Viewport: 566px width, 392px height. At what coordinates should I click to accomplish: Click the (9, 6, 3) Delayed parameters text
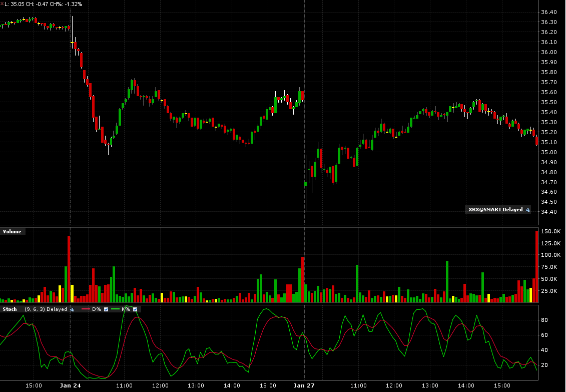coord(46,309)
